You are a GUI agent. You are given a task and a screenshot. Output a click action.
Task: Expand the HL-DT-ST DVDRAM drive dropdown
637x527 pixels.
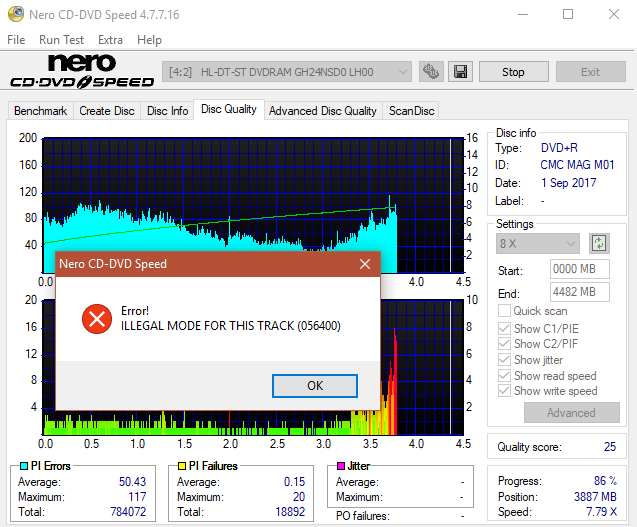pyautogui.click(x=287, y=72)
